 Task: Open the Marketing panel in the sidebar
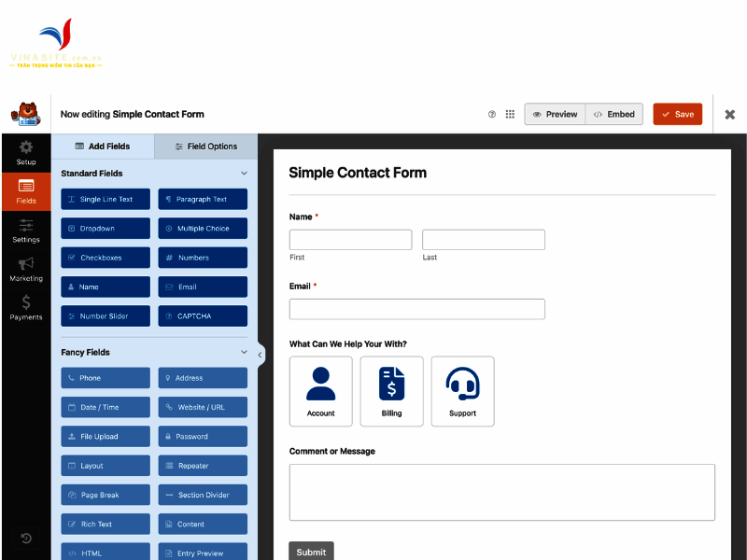[25, 271]
